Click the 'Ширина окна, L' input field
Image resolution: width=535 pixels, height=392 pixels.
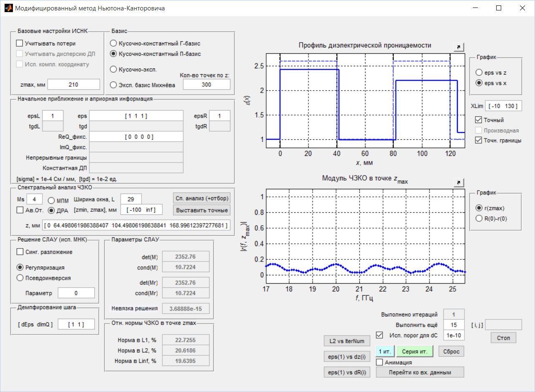(x=131, y=199)
